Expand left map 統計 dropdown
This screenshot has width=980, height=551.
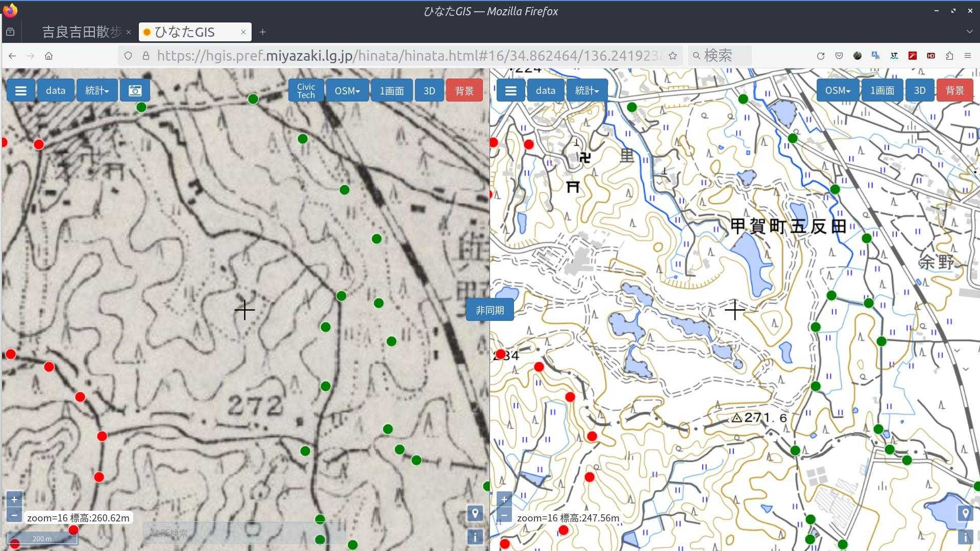[97, 91]
